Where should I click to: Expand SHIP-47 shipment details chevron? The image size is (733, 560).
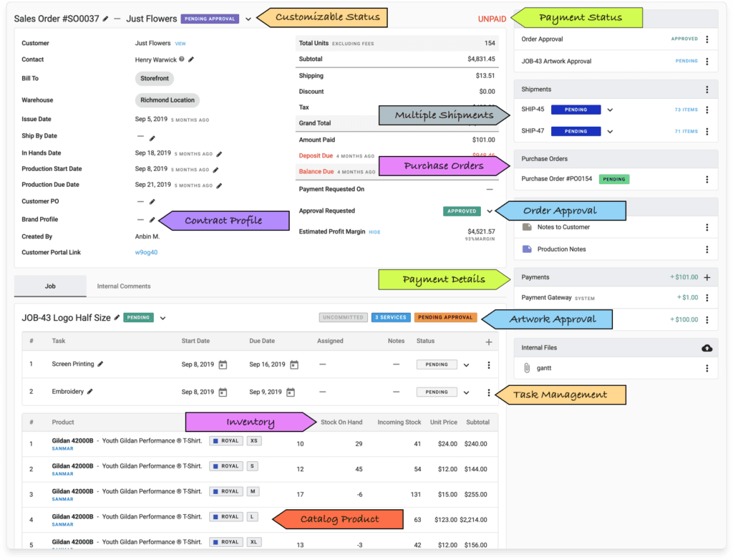(x=610, y=132)
